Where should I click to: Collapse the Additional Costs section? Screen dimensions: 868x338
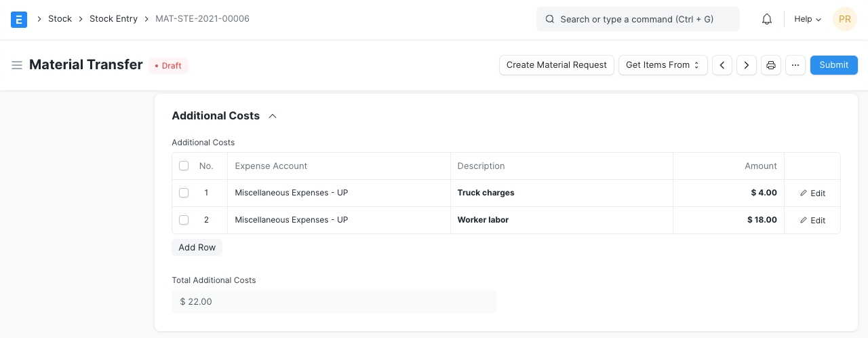[273, 116]
